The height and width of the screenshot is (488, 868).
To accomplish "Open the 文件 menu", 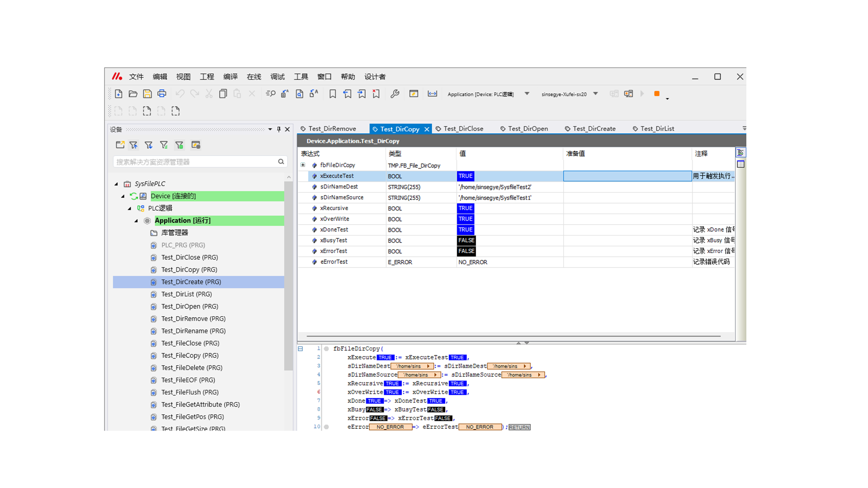I will 136,77.
